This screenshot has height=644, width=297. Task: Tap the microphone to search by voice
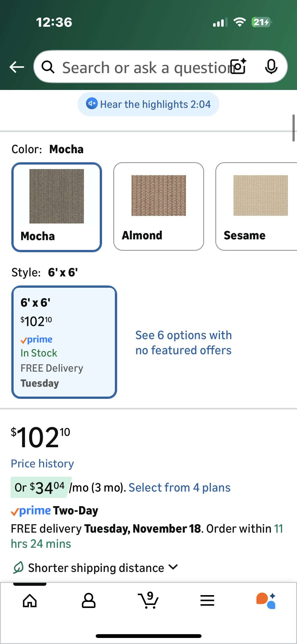pyautogui.click(x=271, y=67)
